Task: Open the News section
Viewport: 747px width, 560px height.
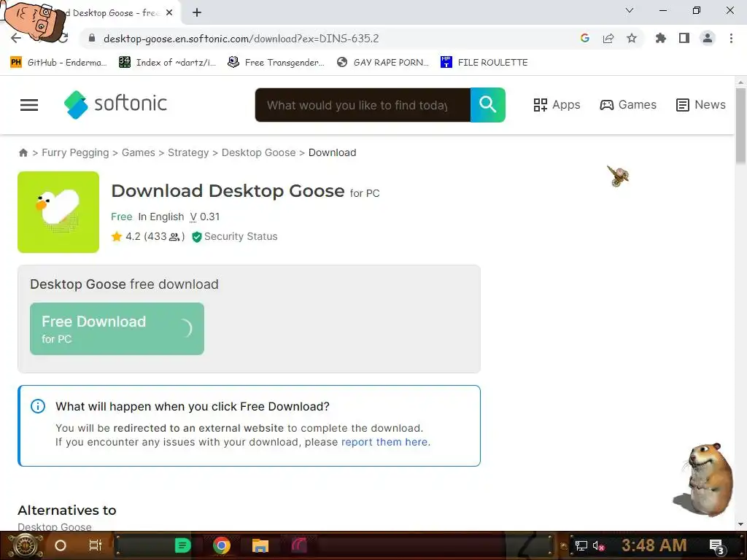Action: 701,105
